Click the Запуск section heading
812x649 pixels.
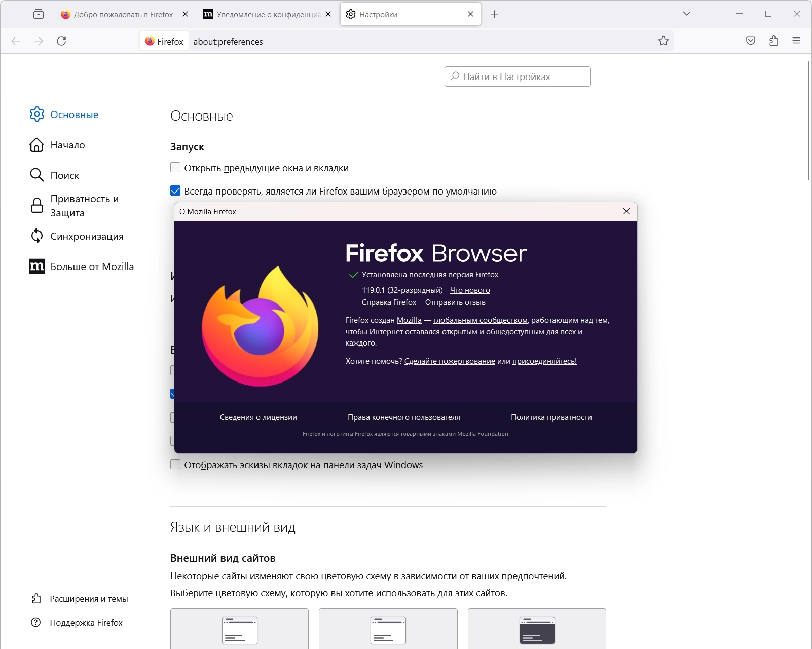click(x=187, y=147)
